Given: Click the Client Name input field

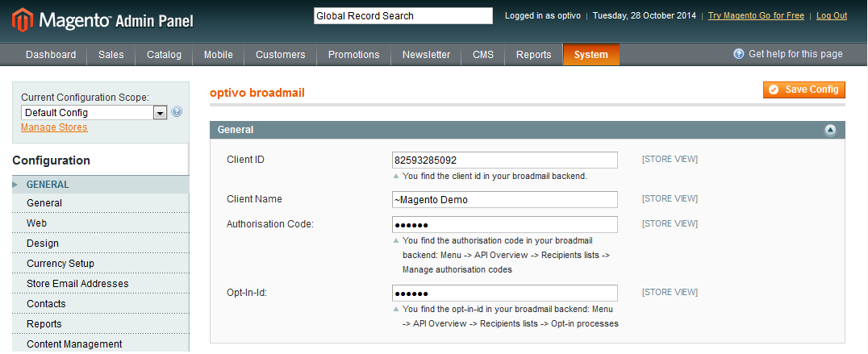Looking at the screenshot, I should coord(505,200).
